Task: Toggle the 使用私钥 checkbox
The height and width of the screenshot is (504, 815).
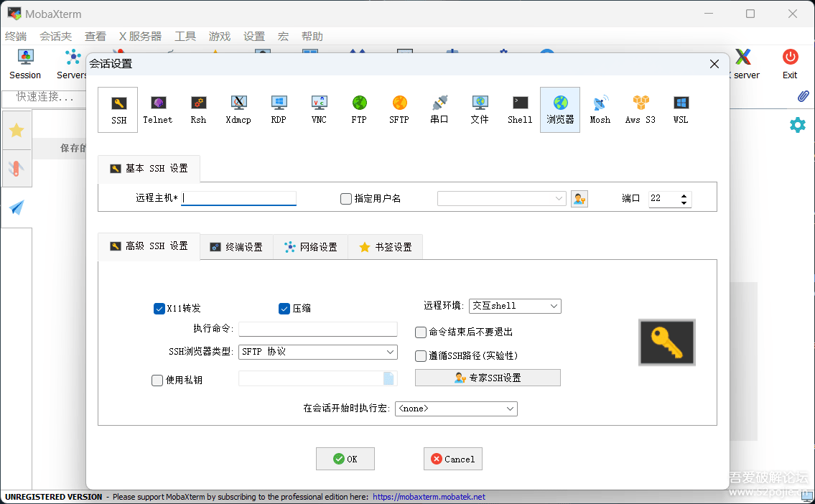Action: pos(157,381)
